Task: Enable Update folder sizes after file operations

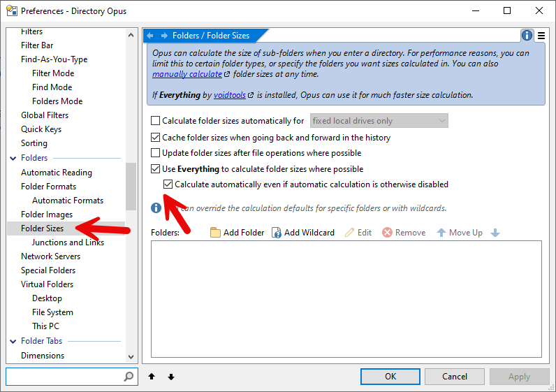Action: click(155, 153)
